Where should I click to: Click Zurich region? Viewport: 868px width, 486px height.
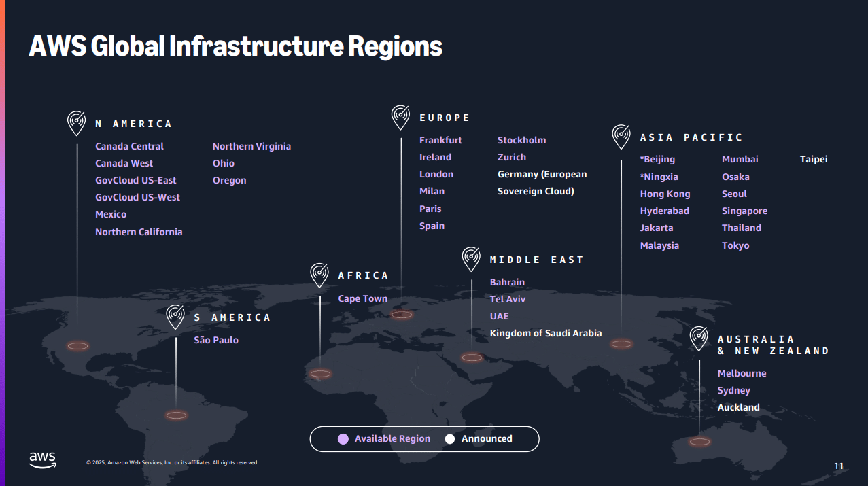pyautogui.click(x=512, y=157)
